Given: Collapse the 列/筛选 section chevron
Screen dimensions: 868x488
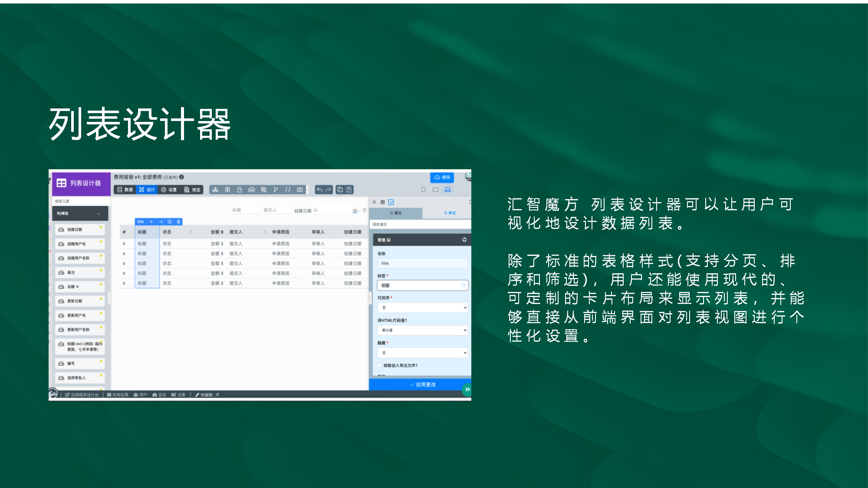Looking at the screenshot, I should (99, 213).
